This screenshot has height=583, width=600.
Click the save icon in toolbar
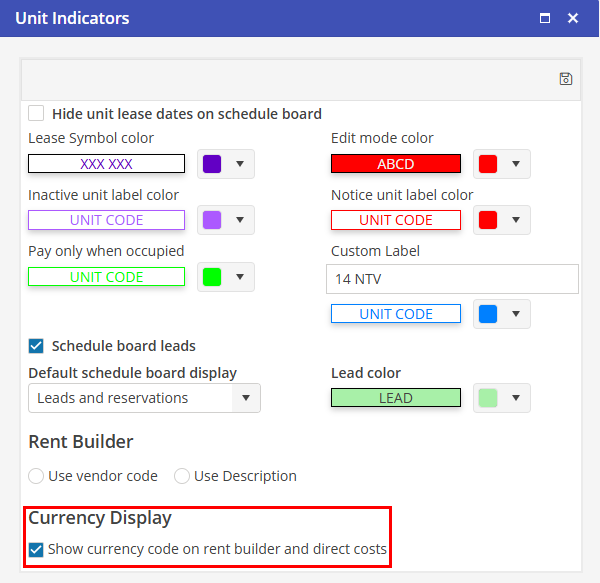coord(566,79)
